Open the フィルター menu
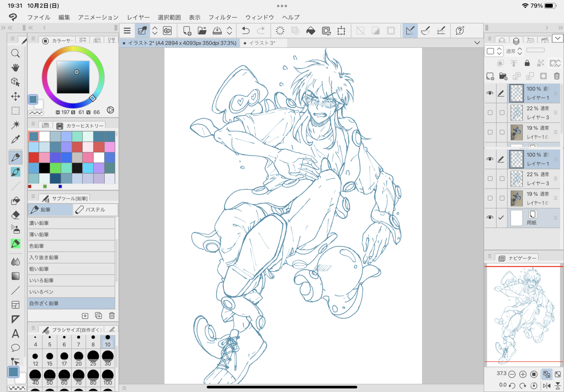This screenshot has height=392, width=564. [x=223, y=17]
